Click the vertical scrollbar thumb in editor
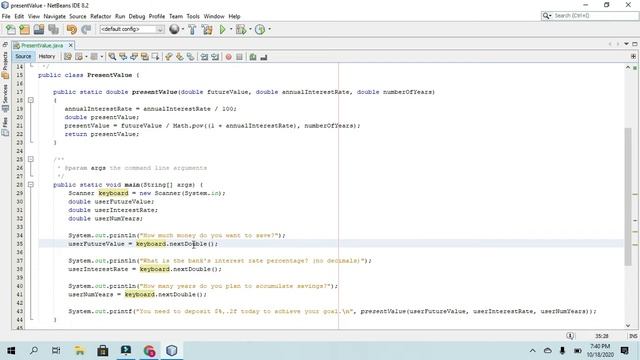 click(628, 196)
